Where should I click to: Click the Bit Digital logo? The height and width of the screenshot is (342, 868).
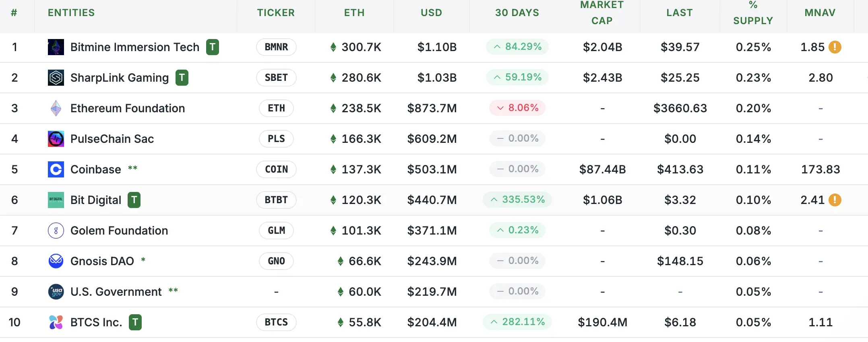56,200
